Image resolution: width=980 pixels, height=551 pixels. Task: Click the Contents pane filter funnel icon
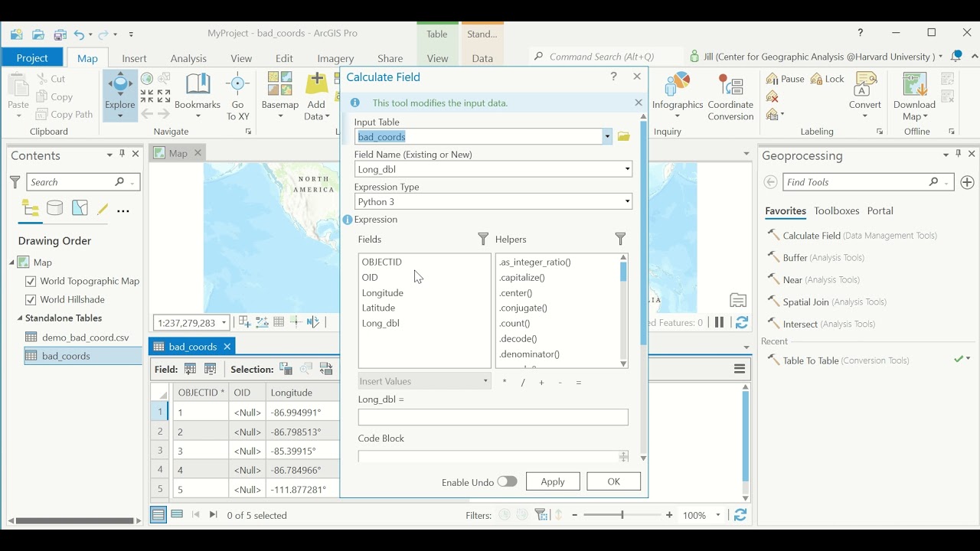pyautogui.click(x=15, y=181)
